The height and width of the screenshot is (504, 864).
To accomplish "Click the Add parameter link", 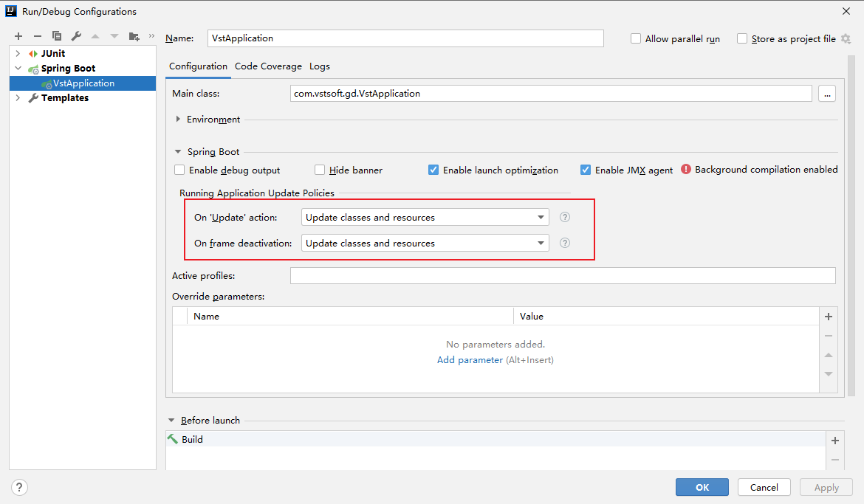I will [470, 360].
